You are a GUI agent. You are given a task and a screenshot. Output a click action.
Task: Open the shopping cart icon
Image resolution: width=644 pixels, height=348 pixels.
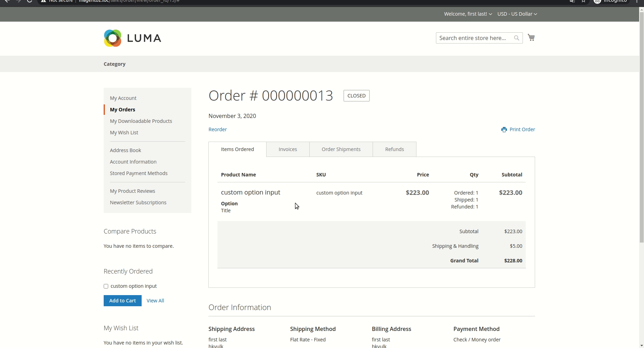click(x=531, y=37)
